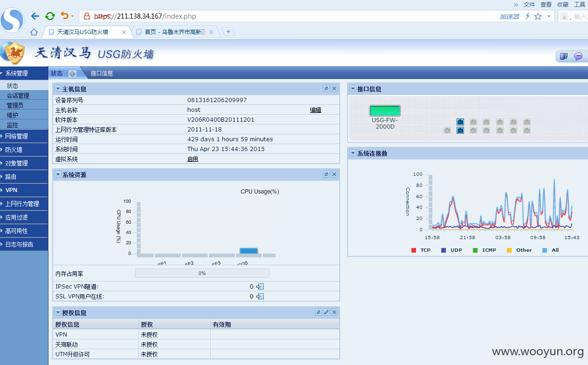The image size is (588, 365).
Task: Switch to the 状态 tab
Action: coord(56,73)
